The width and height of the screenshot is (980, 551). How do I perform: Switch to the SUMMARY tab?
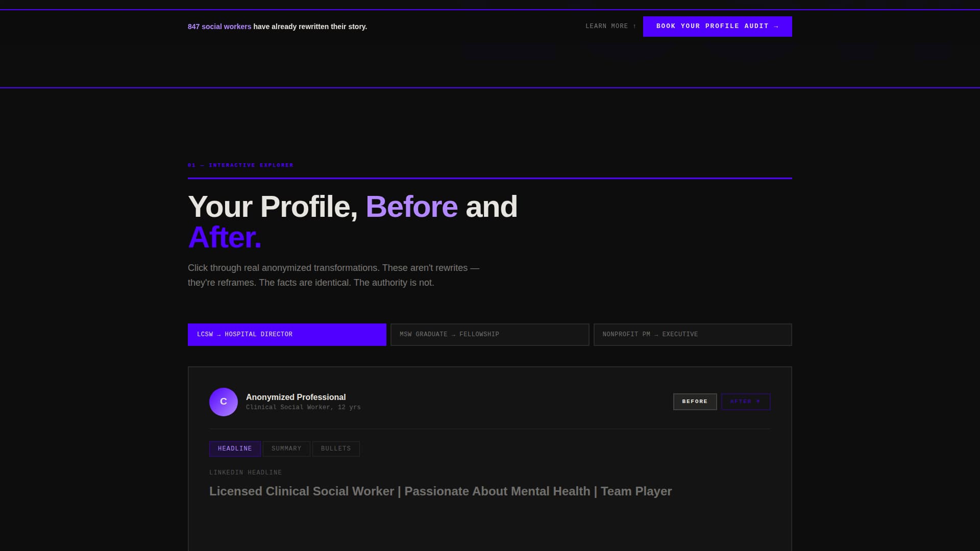coord(286,448)
